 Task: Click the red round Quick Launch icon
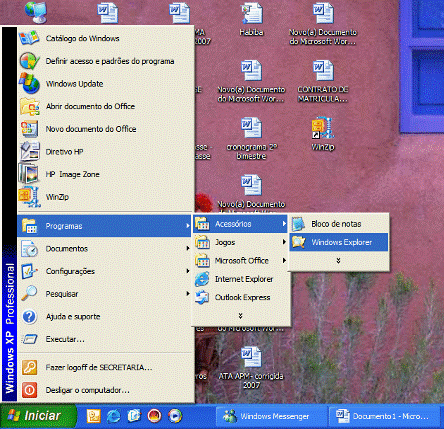[x=154, y=416]
